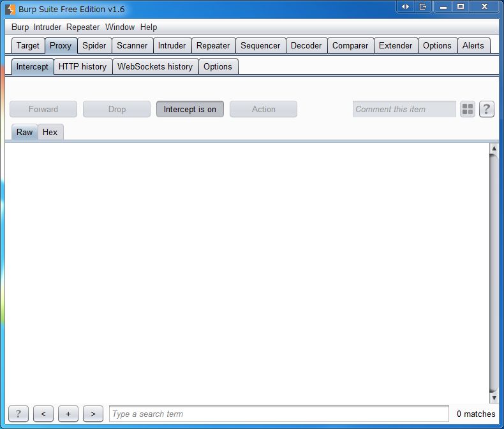
Task: Select the Proxy tab
Action: tap(61, 46)
